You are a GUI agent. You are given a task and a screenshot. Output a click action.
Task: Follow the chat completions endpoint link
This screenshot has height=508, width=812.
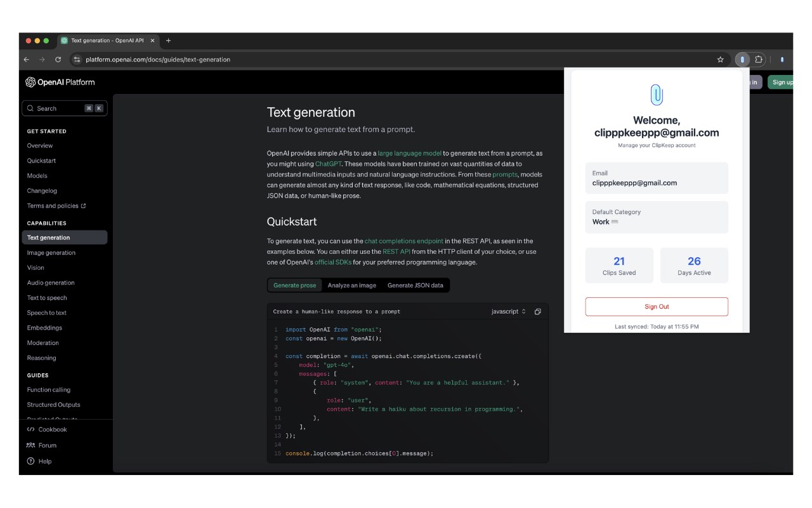(404, 241)
